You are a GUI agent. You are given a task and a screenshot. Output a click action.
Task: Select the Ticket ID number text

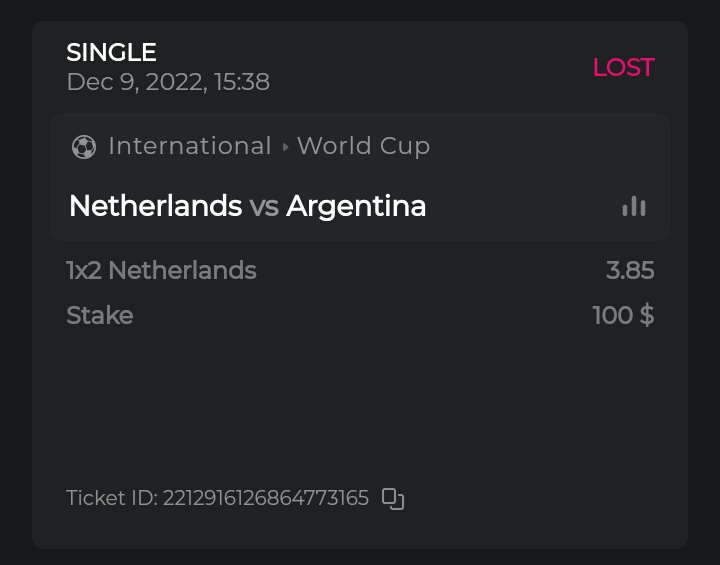coord(266,498)
